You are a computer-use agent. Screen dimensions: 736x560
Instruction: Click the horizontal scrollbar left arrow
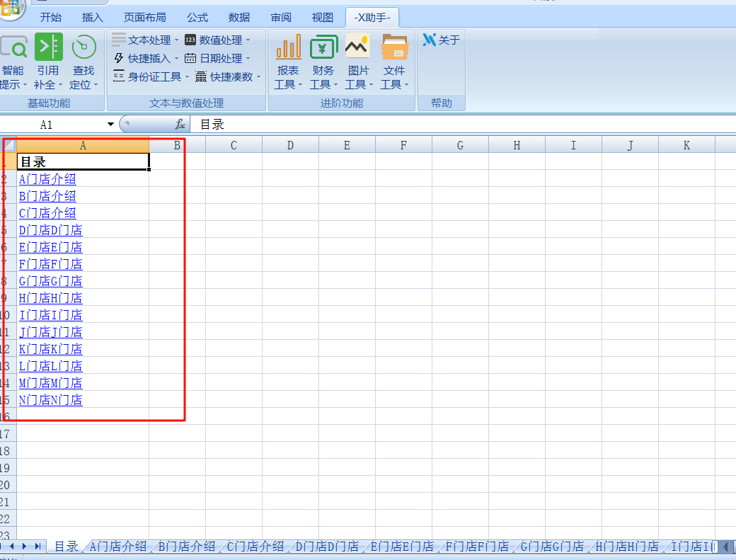click(x=725, y=547)
